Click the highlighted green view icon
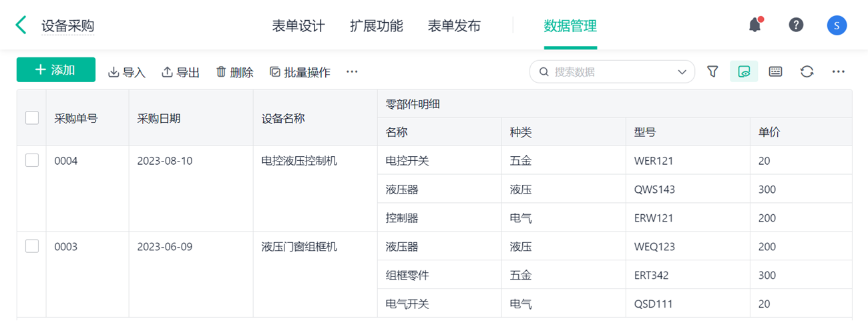Image resolution: width=868 pixels, height=321 pixels. tap(744, 71)
